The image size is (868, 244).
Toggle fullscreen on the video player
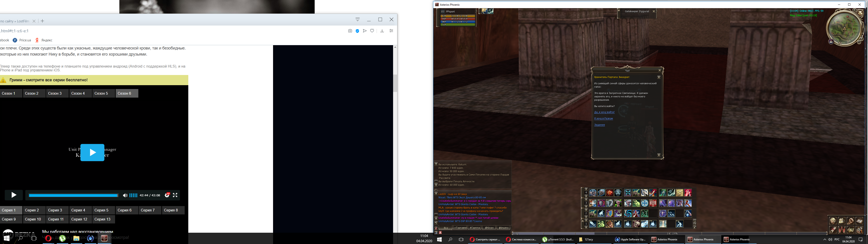tap(175, 195)
